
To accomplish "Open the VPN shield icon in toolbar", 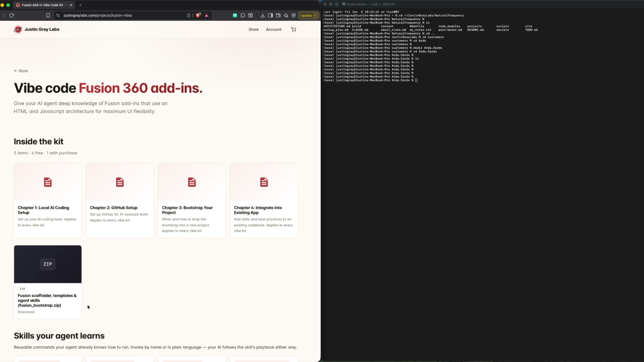I will point(293,15).
